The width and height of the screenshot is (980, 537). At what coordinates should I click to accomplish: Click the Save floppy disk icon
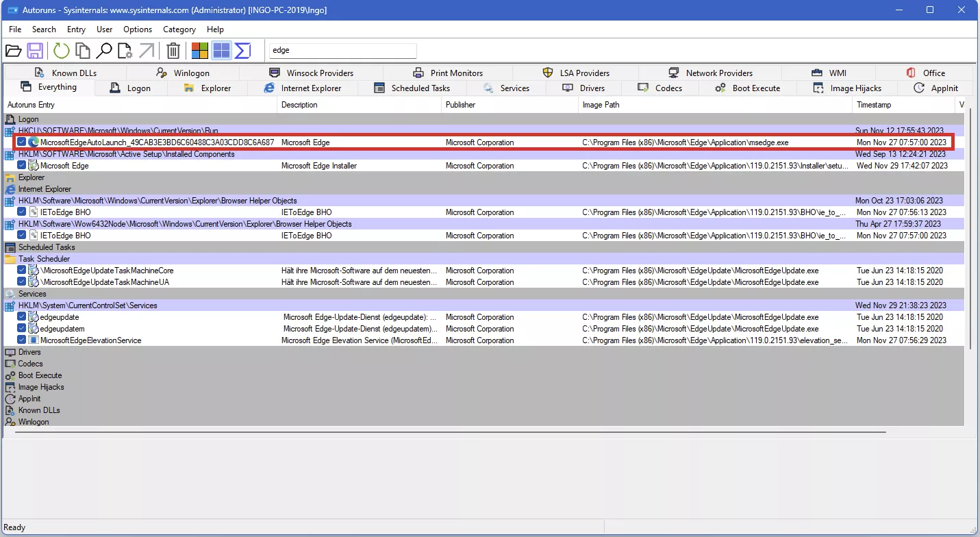pos(36,51)
